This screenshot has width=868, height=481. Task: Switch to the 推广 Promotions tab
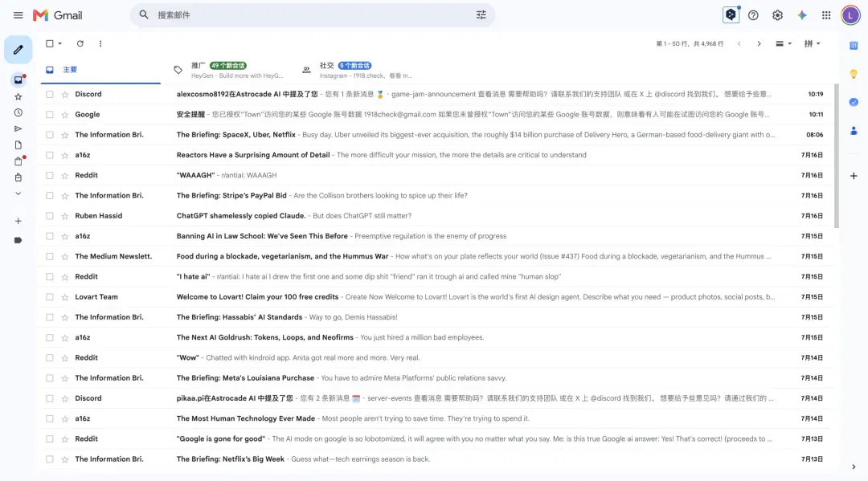229,70
